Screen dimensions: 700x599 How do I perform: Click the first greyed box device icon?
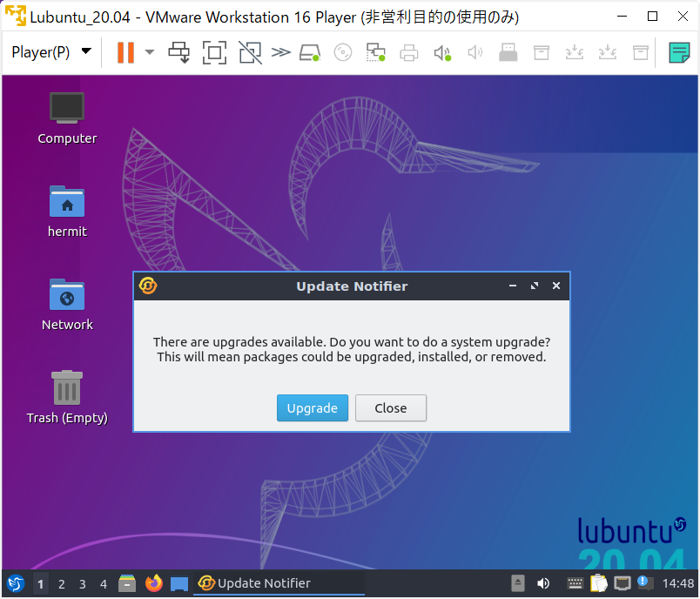click(541, 52)
